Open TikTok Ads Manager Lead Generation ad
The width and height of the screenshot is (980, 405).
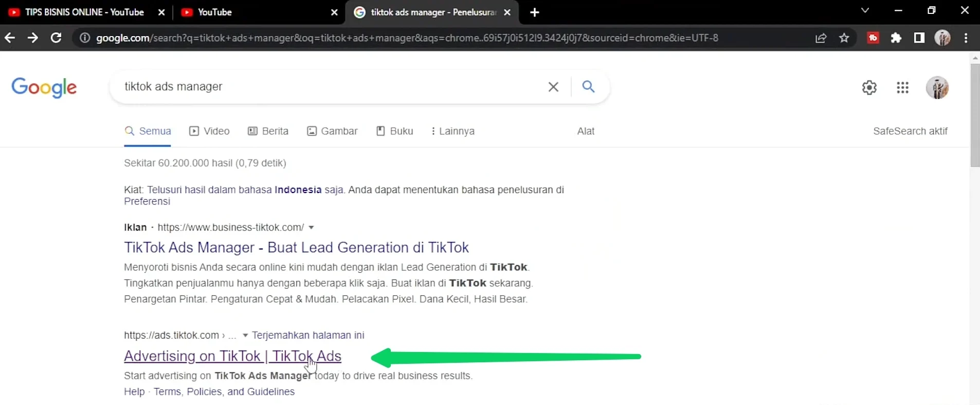pos(296,248)
